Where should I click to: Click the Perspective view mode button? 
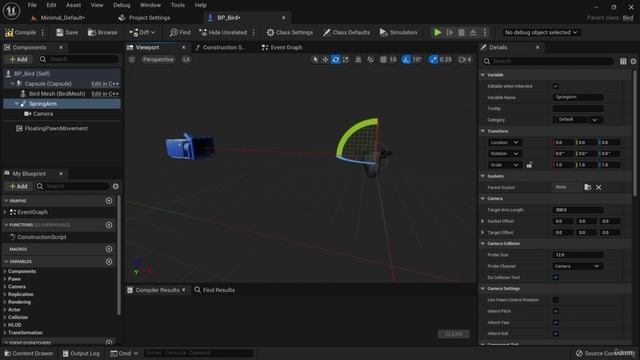(158, 60)
